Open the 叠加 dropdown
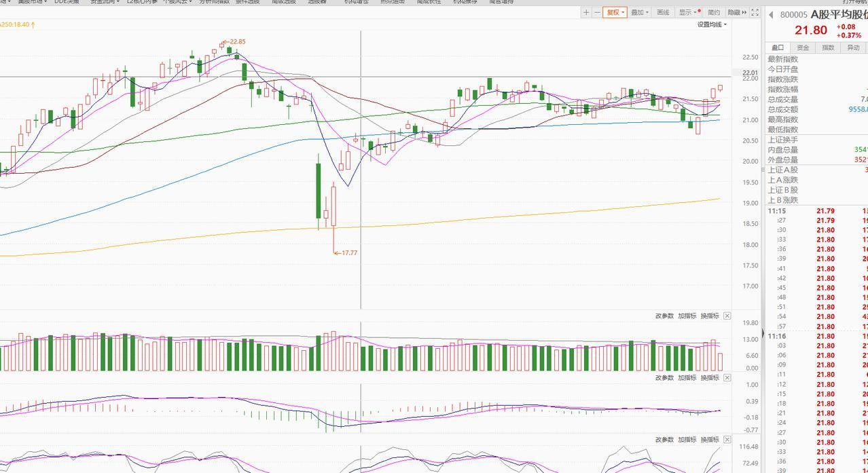The image size is (868, 473). pyautogui.click(x=639, y=12)
